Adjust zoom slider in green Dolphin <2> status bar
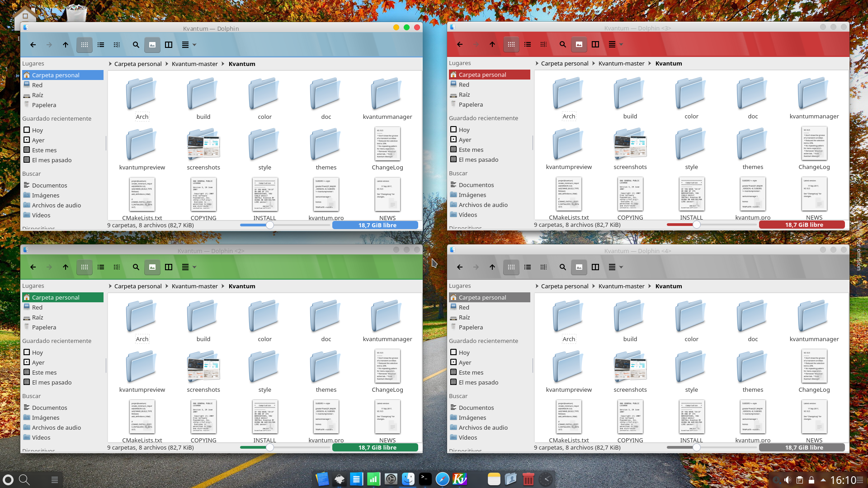Image resolution: width=868 pixels, height=488 pixels. pos(270,447)
